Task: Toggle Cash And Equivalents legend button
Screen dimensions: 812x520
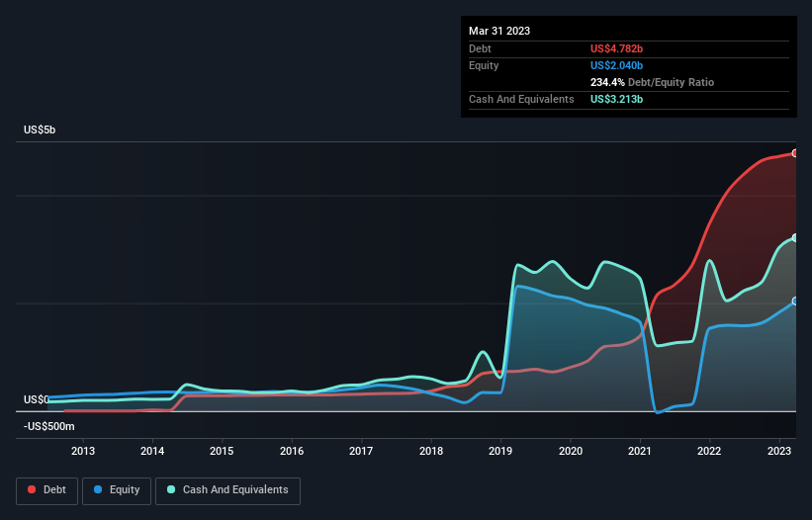Action: 227,490
